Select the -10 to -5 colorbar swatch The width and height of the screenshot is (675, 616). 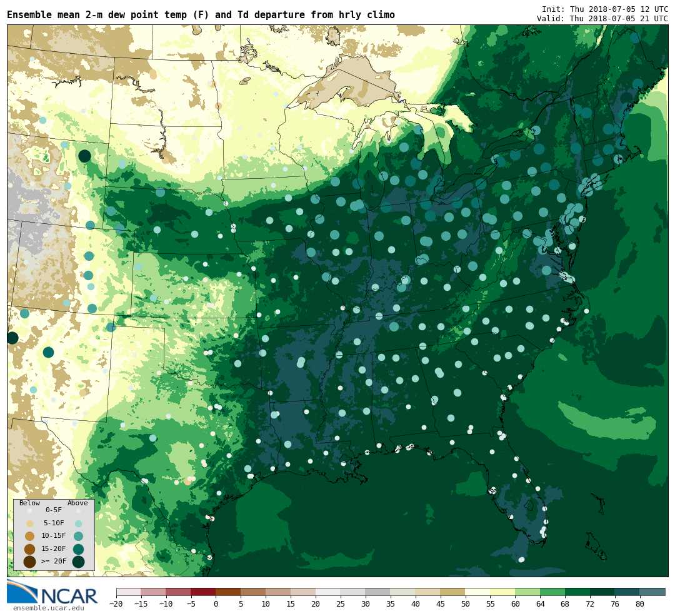(x=179, y=592)
